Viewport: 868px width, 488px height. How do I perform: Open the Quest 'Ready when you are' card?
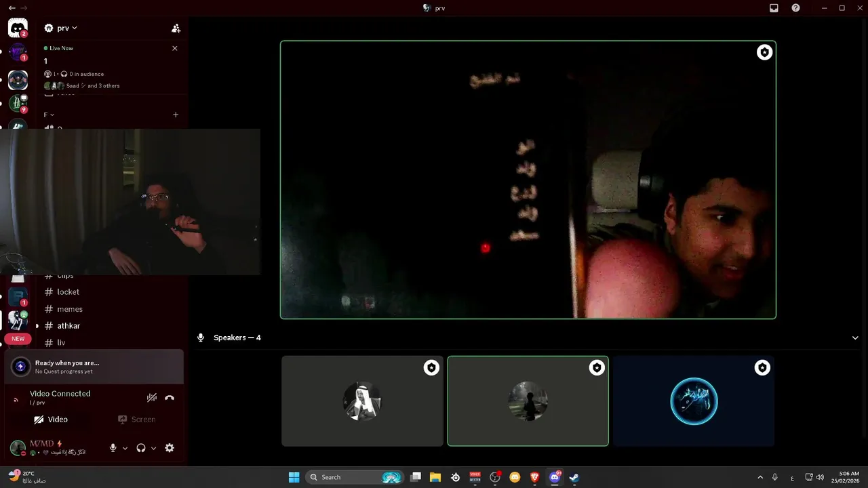point(94,367)
